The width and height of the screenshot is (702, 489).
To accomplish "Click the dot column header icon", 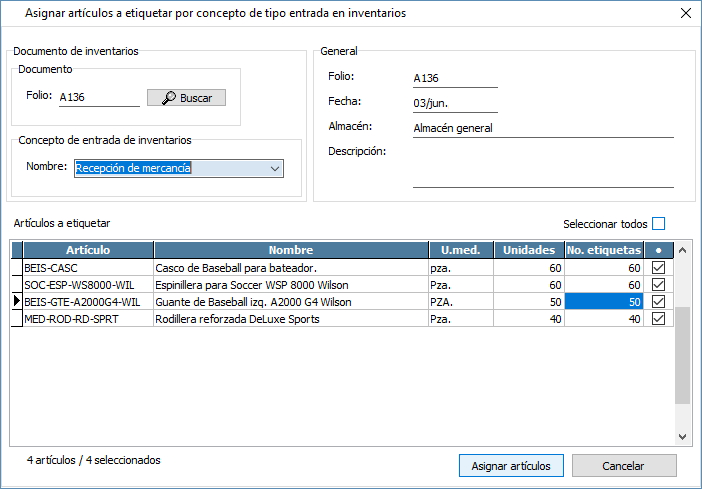I will [657, 250].
